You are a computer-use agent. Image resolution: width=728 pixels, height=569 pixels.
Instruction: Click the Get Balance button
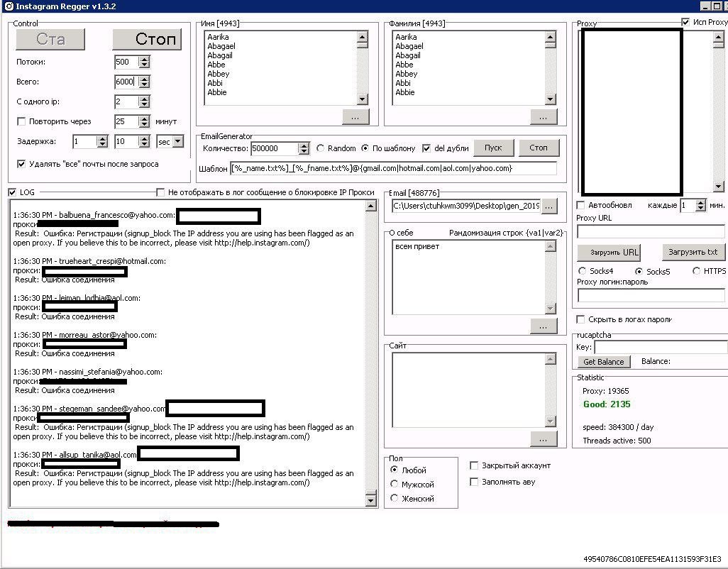pos(604,362)
